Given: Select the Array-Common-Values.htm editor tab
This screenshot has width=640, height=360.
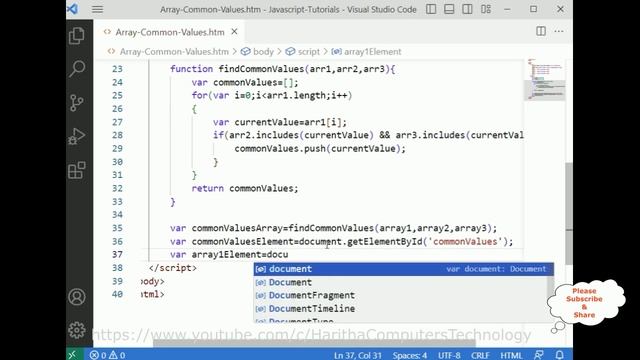Looking at the screenshot, I should click(x=170, y=32).
